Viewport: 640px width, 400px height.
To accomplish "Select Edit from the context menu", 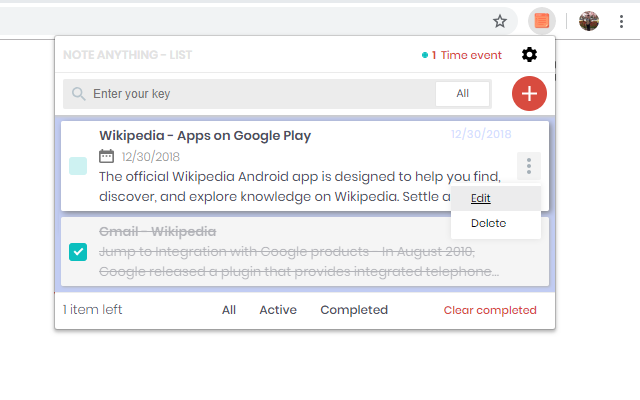I will pos(481,198).
